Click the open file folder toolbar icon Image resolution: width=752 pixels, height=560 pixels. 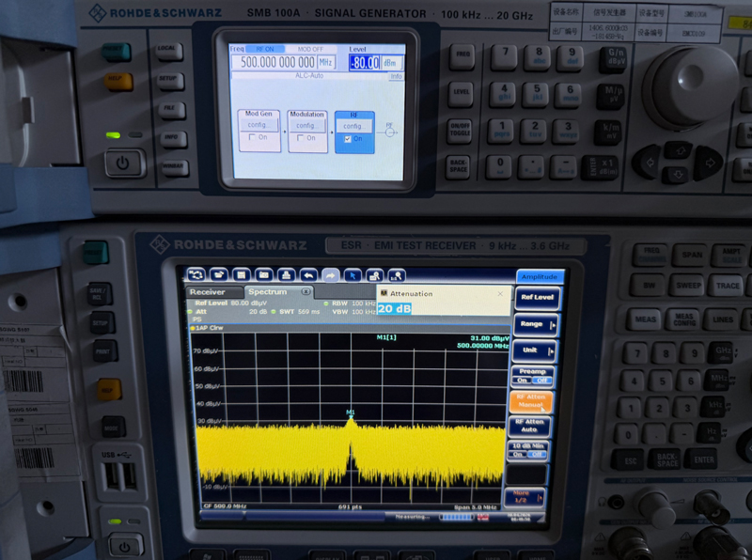(219, 274)
